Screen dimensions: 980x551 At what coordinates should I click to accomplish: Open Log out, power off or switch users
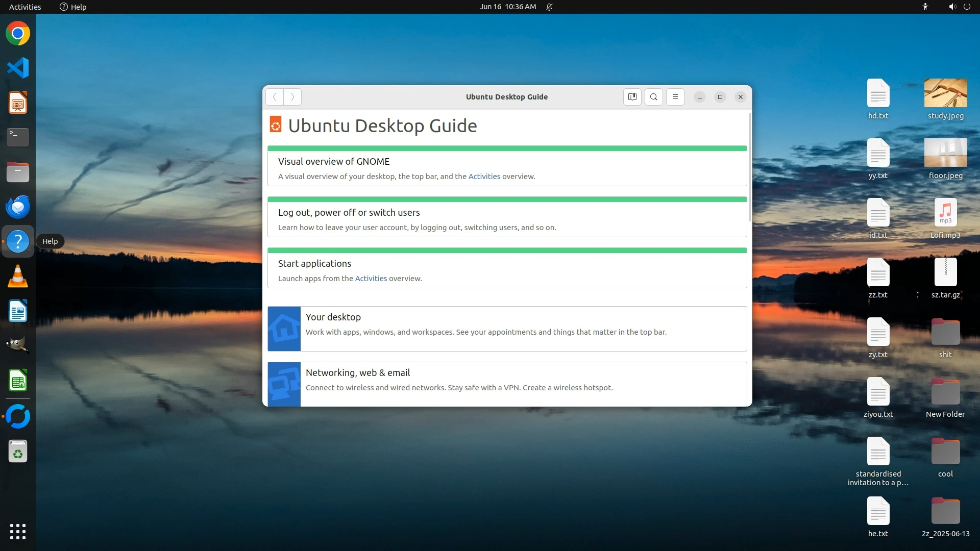pyautogui.click(x=349, y=213)
